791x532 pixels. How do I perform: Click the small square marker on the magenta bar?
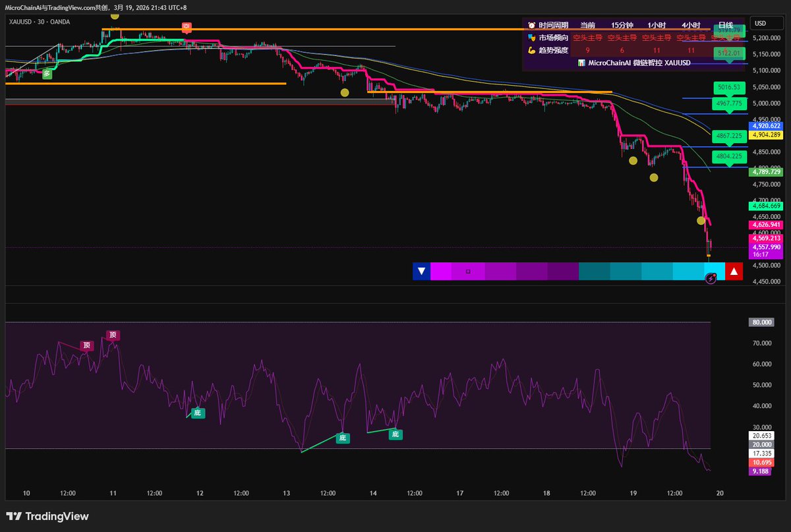[468, 271]
